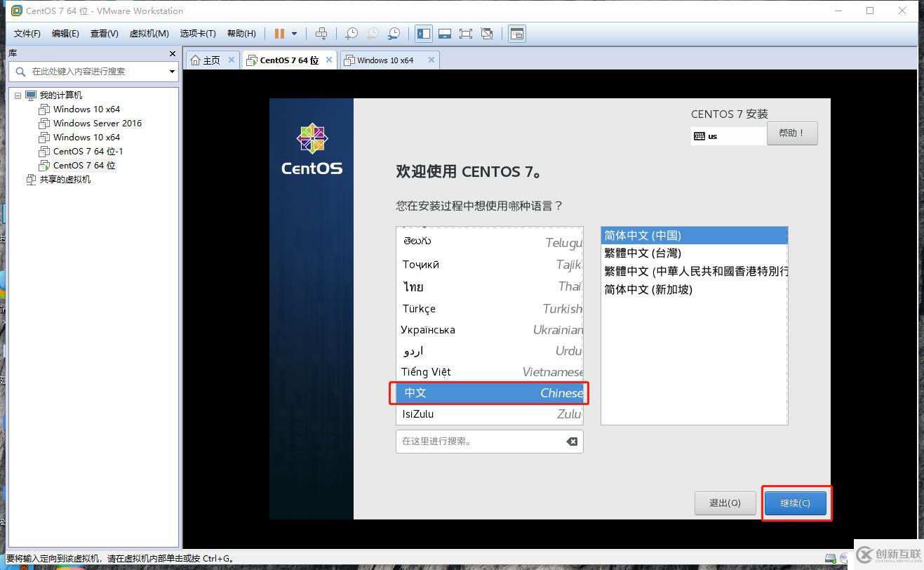Click the 帮助! button in the installer
This screenshot has height=570, width=924.
point(792,133)
